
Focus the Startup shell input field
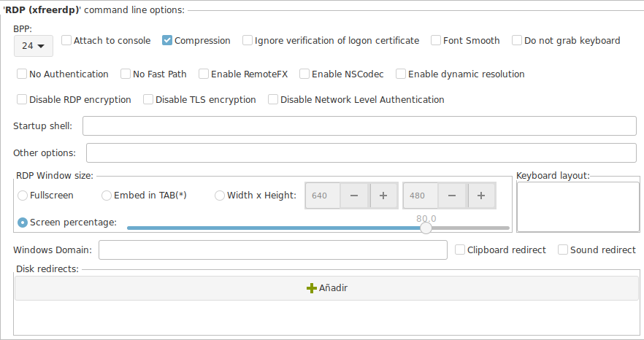click(359, 125)
